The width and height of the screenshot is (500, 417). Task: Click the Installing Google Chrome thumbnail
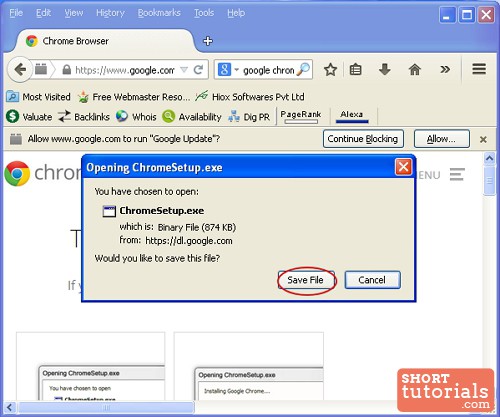coord(249,366)
